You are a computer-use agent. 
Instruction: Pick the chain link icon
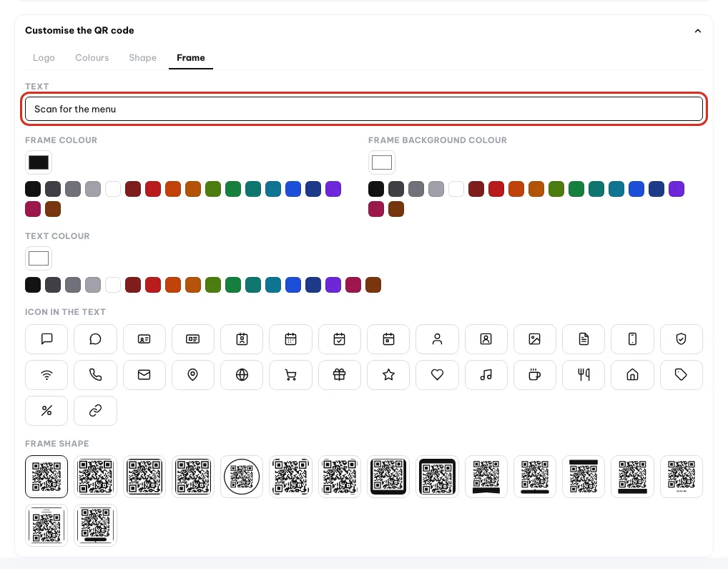(95, 411)
